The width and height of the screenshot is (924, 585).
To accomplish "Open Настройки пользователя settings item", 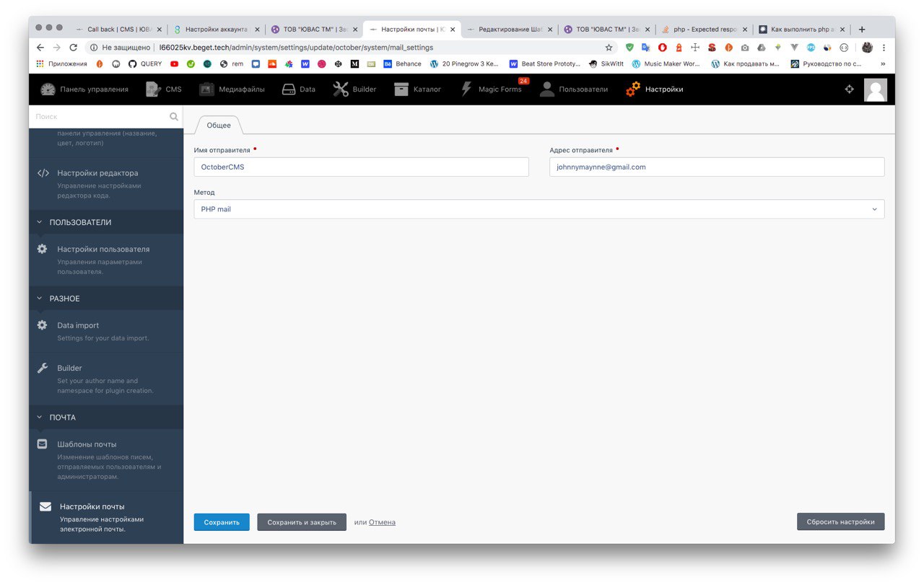I will click(106, 260).
